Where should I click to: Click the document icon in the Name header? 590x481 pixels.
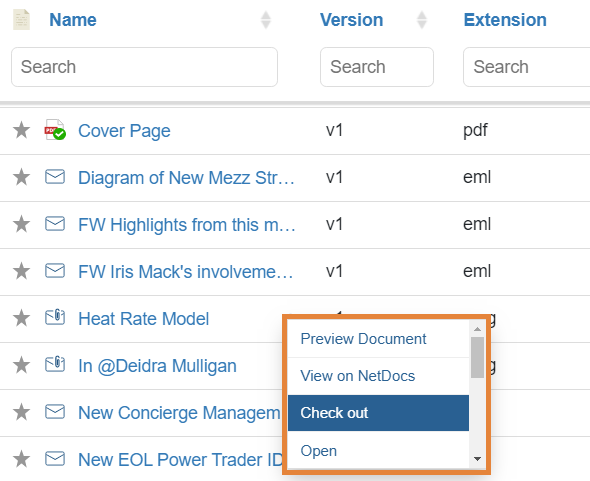pyautogui.click(x=21, y=19)
